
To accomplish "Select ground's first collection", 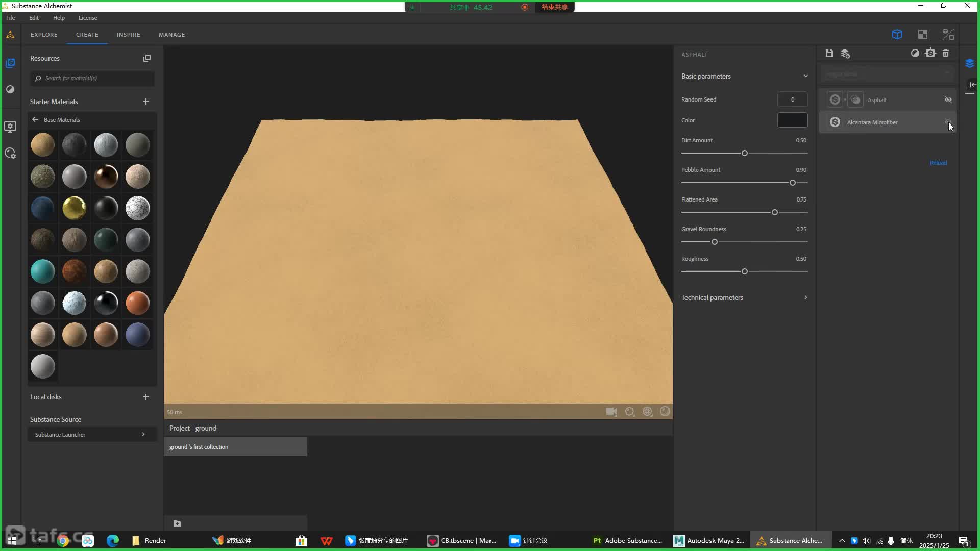I will 236,446.
